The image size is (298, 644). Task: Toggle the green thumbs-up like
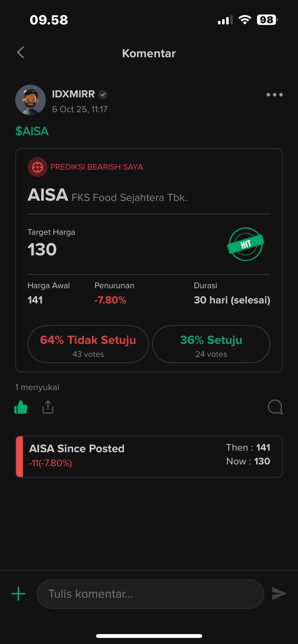tap(21, 407)
